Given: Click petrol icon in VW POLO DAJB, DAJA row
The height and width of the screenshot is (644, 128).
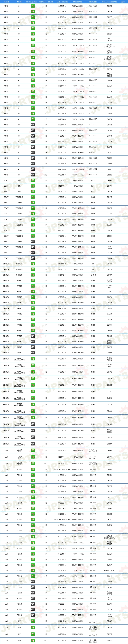Looking at the screenshot, I should click(x=33, y=571).
